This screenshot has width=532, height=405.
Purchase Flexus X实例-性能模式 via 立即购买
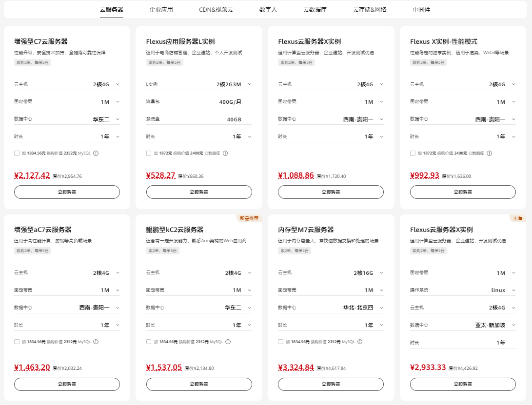click(463, 192)
